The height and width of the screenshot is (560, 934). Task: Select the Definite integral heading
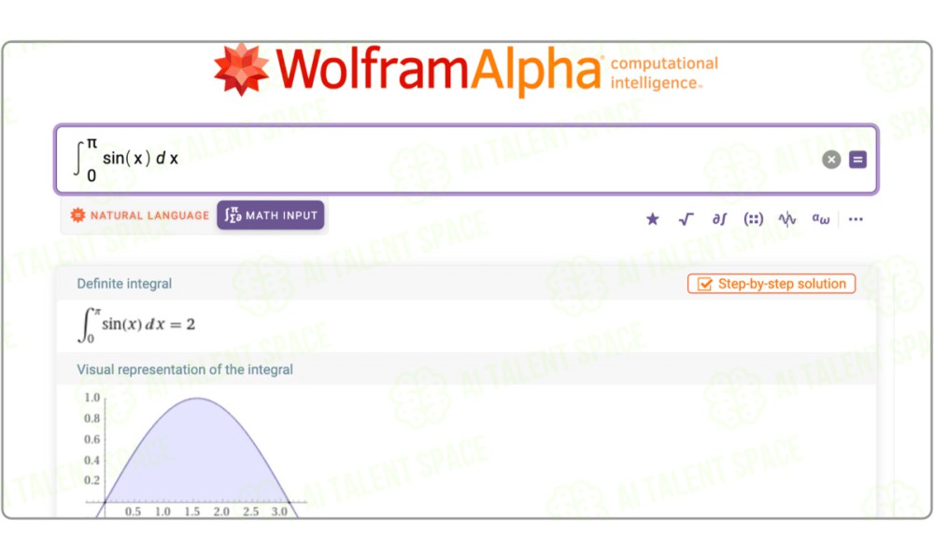124,284
